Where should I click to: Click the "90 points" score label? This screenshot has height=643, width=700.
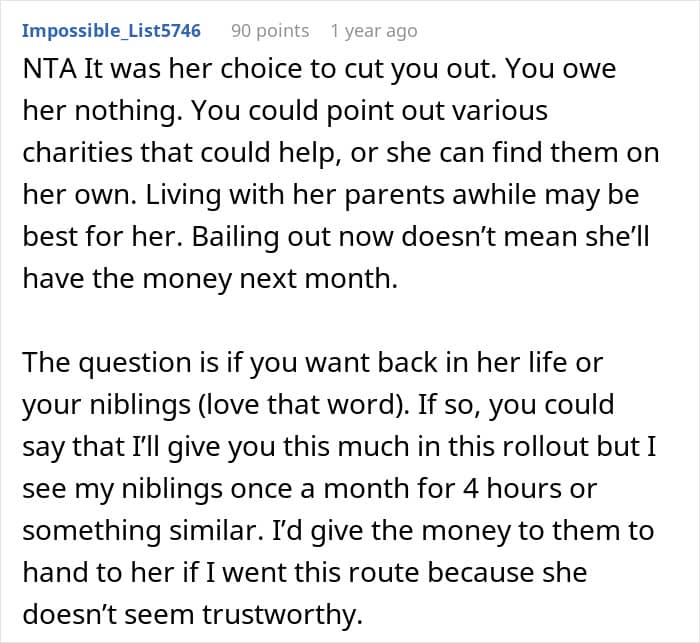click(x=270, y=31)
